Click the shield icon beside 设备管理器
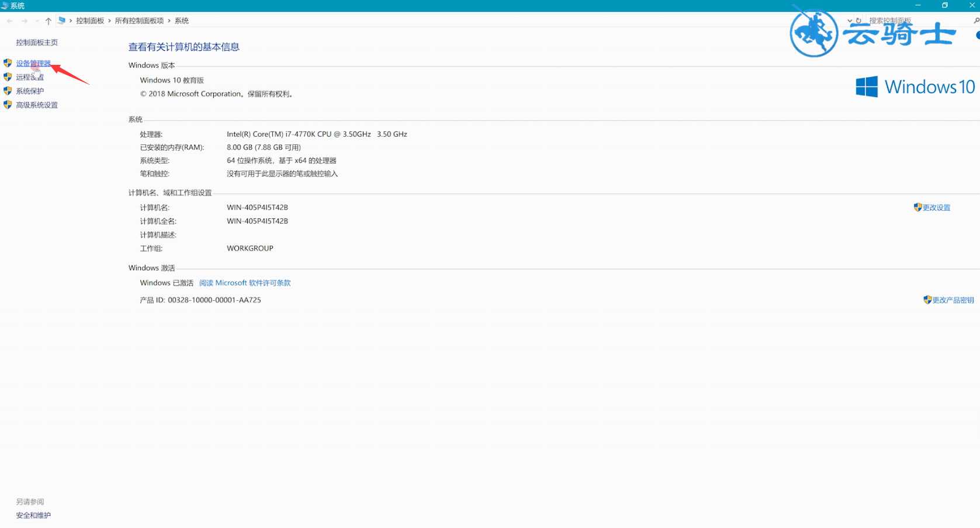This screenshot has height=528, width=980. click(8, 63)
